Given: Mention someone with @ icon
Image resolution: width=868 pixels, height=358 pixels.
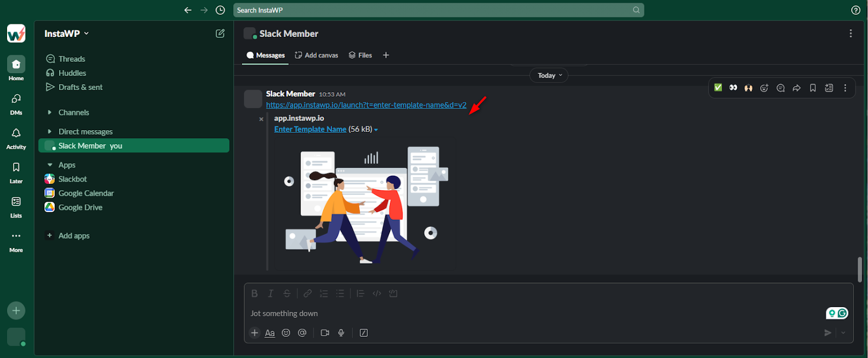Looking at the screenshot, I should pos(302,333).
